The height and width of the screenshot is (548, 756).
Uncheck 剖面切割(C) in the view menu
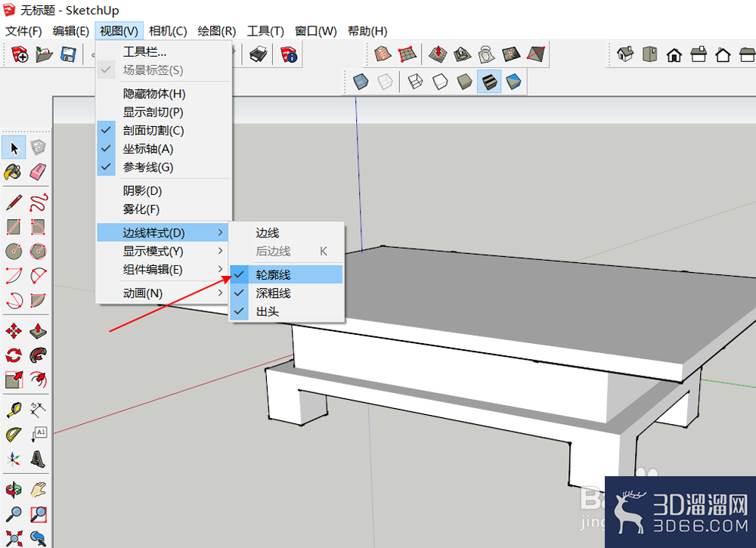coord(164,131)
